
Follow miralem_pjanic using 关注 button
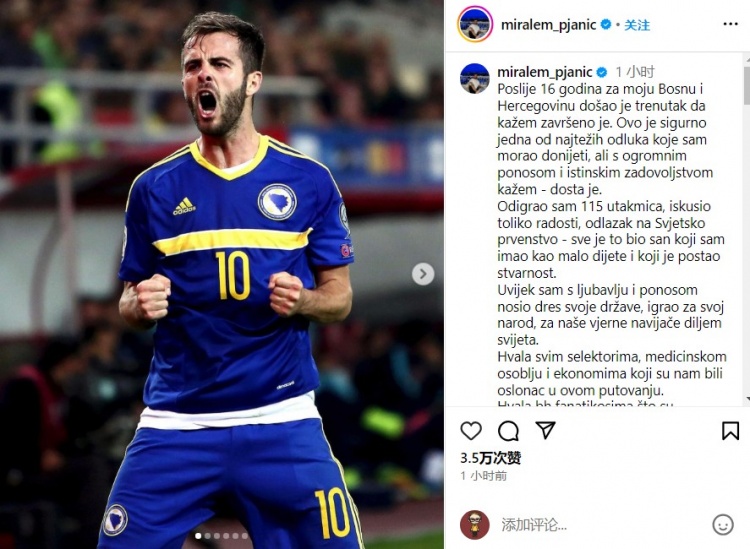click(x=637, y=25)
